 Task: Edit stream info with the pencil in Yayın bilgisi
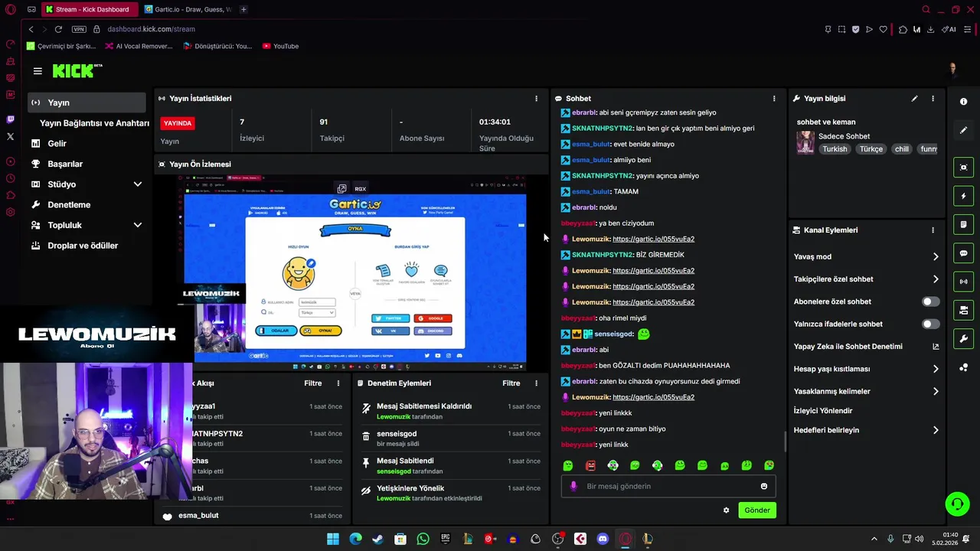914,99
